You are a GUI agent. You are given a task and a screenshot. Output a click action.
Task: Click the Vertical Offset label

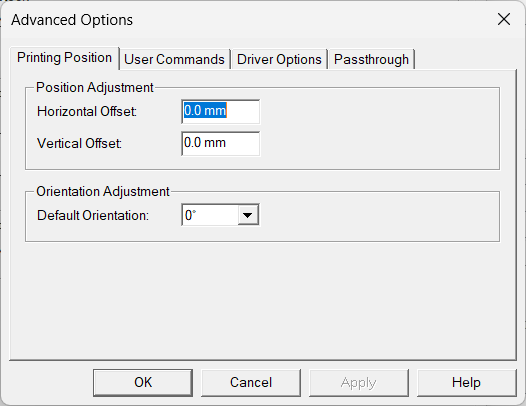tap(79, 144)
